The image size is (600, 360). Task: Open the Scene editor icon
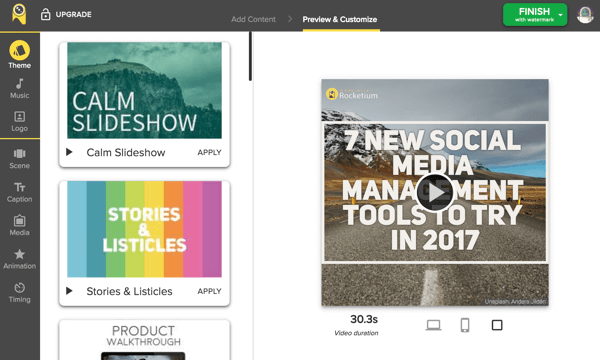pos(20,154)
